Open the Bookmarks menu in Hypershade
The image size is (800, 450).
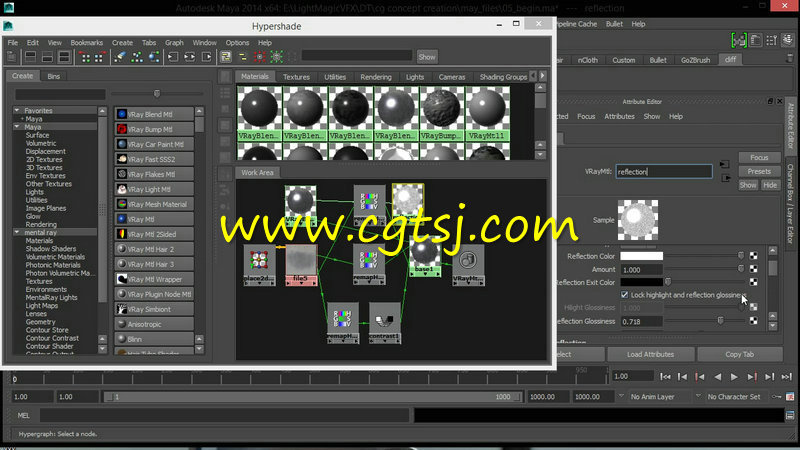click(86, 42)
